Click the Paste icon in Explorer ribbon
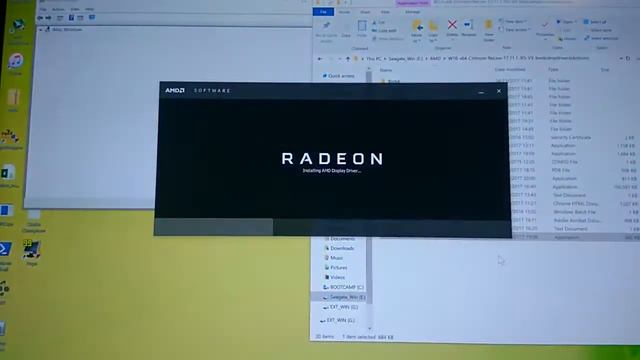The width and height of the screenshot is (640, 360). coord(362,29)
